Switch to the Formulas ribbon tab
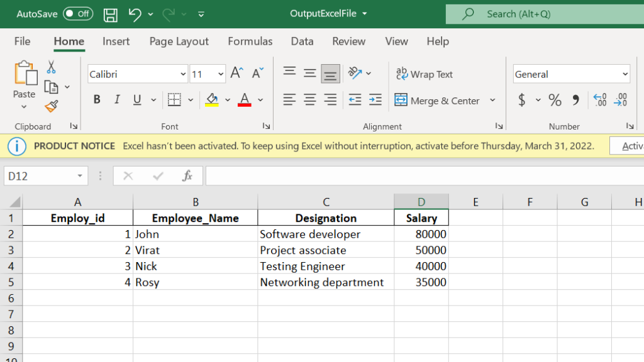 point(250,41)
